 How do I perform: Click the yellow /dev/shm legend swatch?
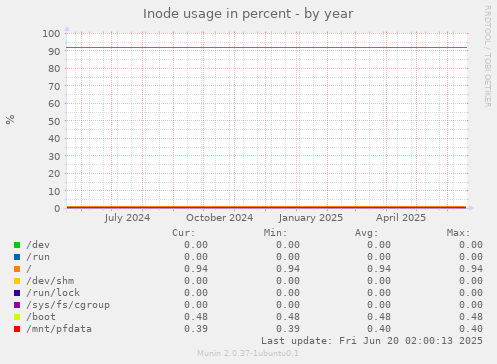[17, 281]
